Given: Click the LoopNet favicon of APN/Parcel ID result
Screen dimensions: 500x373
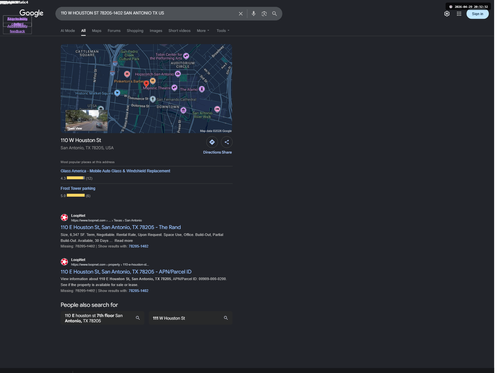Looking at the screenshot, I should 64,262.
